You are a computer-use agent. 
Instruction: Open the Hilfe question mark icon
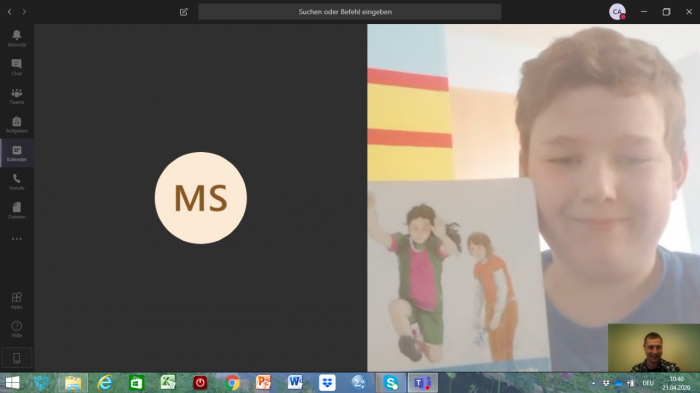click(x=17, y=329)
